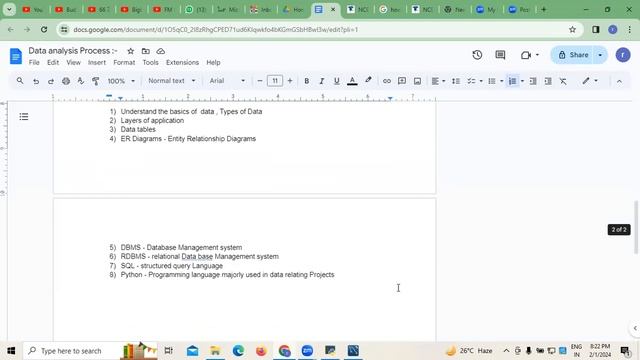Hide the menus with chevron
The height and width of the screenshot is (360, 640).
(619, 81)
